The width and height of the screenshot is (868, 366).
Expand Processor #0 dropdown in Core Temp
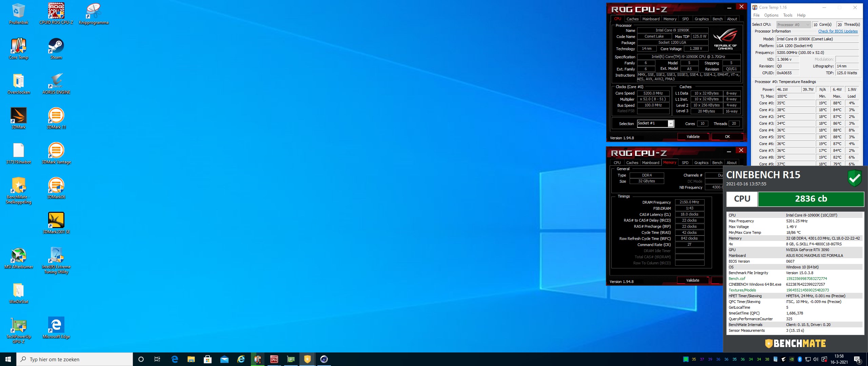coord(793,24)
